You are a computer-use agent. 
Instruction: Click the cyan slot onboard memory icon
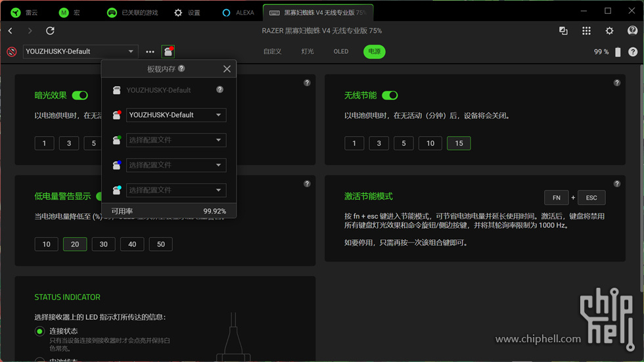click(117, 190)
